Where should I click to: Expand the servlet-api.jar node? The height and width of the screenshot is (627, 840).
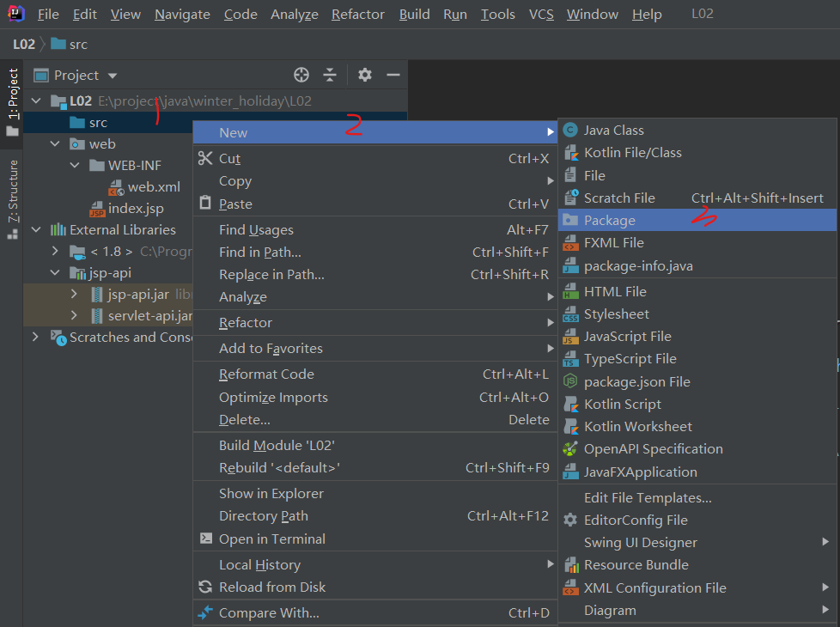[x=75, y=315]
